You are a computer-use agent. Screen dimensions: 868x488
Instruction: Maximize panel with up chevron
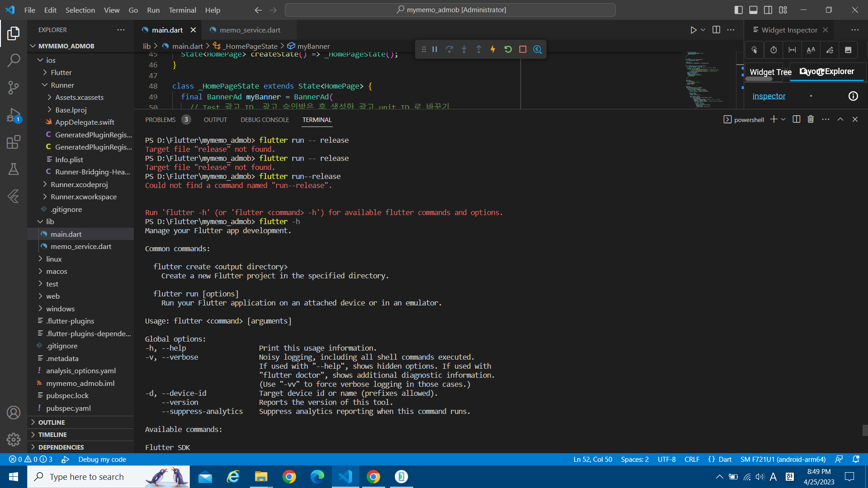840,119
